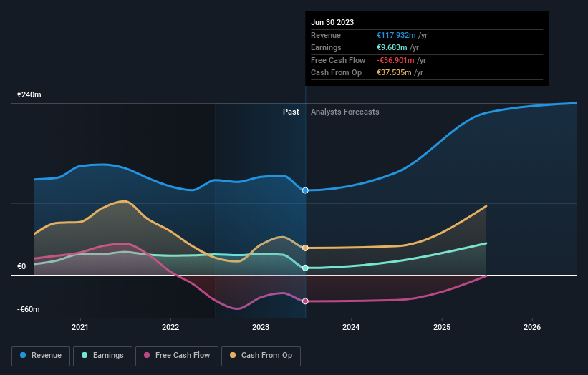Select the teal Earnings data point marker
The image size is (588, 375).
point(305,268)
